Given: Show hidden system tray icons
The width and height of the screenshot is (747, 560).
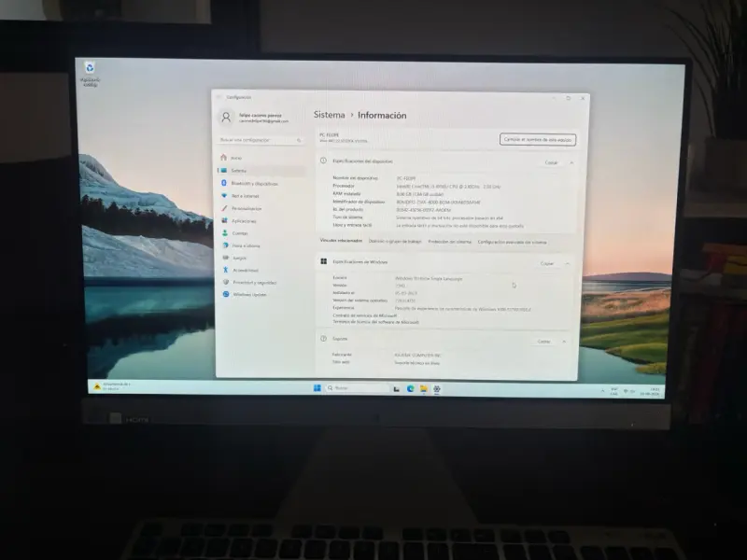Looking at the screenshot, I should point(602,391).
